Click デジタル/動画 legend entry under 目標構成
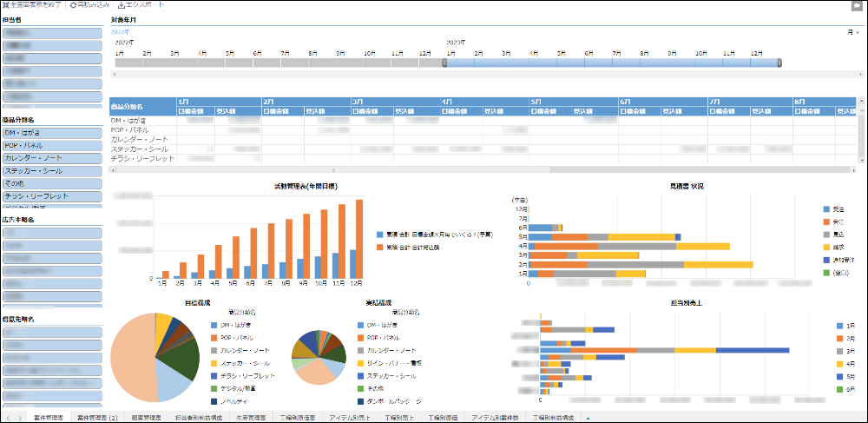Image resolution: width=868 pixels, height=423 pixels. click(x=233, y=388)
